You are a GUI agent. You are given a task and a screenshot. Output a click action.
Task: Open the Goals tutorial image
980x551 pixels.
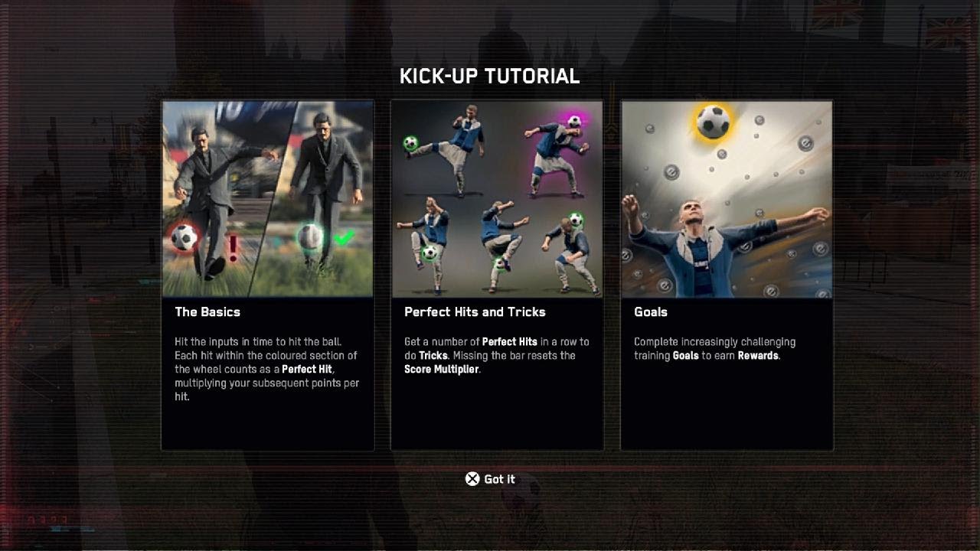727,199
